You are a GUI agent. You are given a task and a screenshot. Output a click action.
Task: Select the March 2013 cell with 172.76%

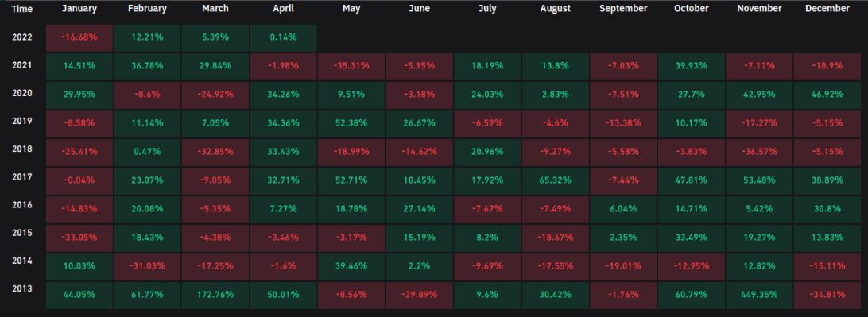pos(215,295)
